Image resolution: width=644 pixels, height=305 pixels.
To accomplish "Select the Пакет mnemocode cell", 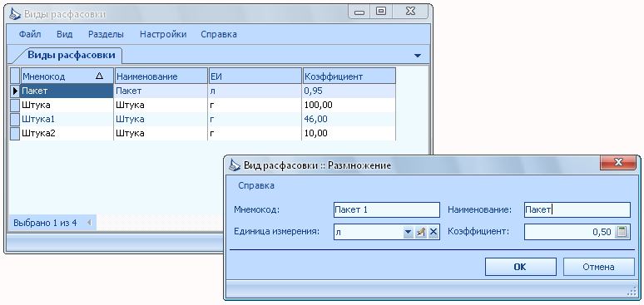I will tap(67, 91).
